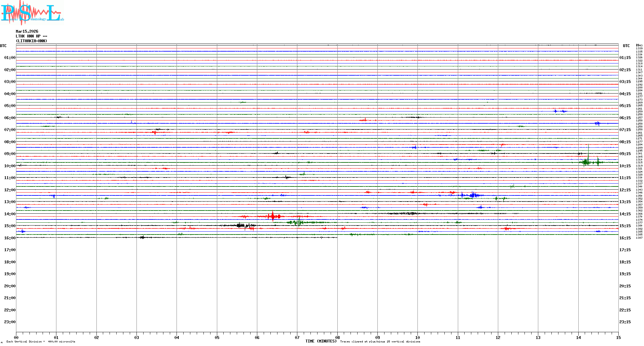Click the Mar15,2026 date label
Image resolution: width=644 pixels, height=346 pixels.
pos(27,31)
